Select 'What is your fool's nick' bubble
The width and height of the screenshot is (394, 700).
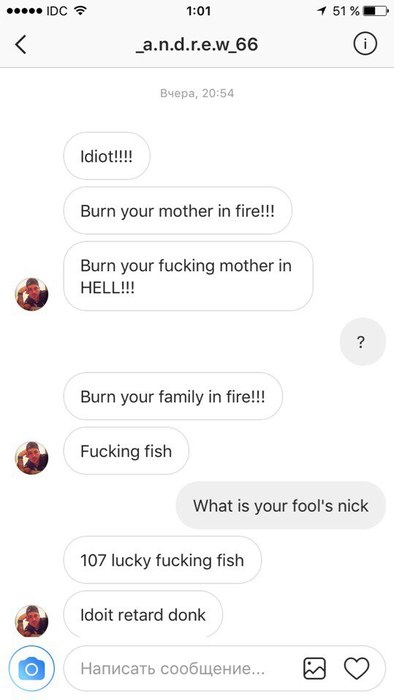pyautogui.click(x=281, y=505)
